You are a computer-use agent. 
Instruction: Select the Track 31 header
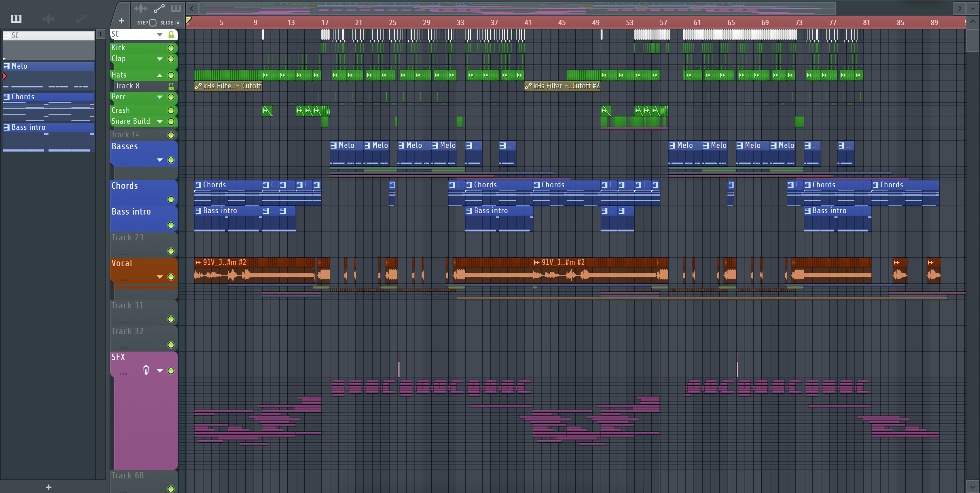144,312
